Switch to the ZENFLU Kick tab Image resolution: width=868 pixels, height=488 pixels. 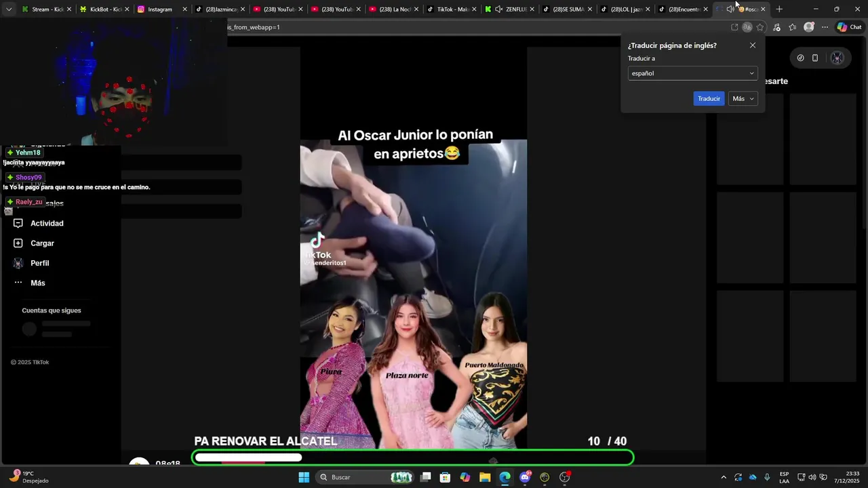point(510,9)
